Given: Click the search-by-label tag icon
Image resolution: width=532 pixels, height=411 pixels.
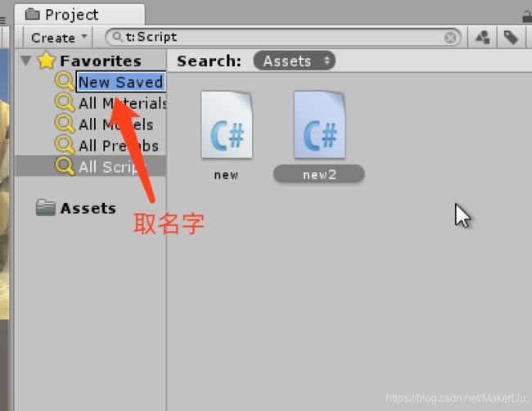Looking at the screenshot, I should [511, 38].
